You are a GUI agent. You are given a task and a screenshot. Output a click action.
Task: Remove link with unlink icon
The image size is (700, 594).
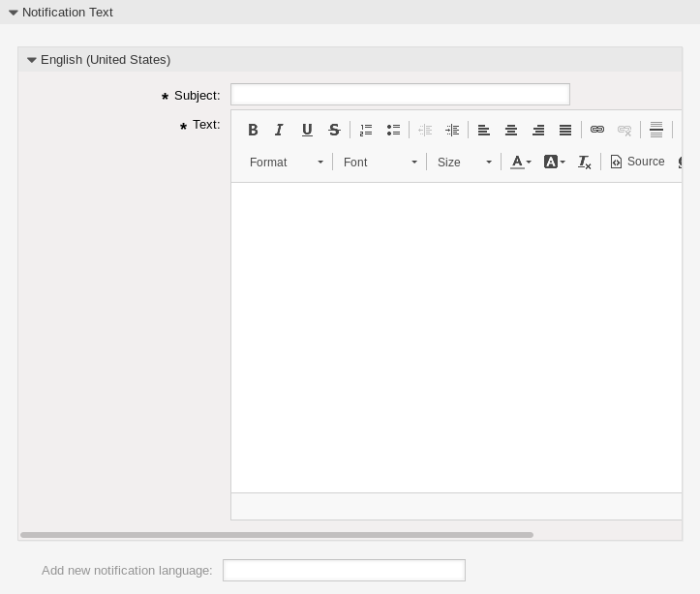(624, 130)
